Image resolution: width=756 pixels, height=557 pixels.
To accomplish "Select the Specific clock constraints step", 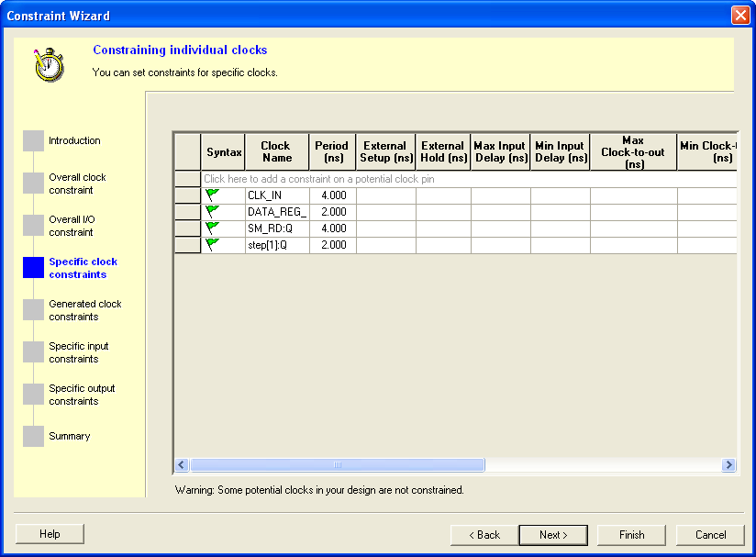I will click(x=71, y=268).
